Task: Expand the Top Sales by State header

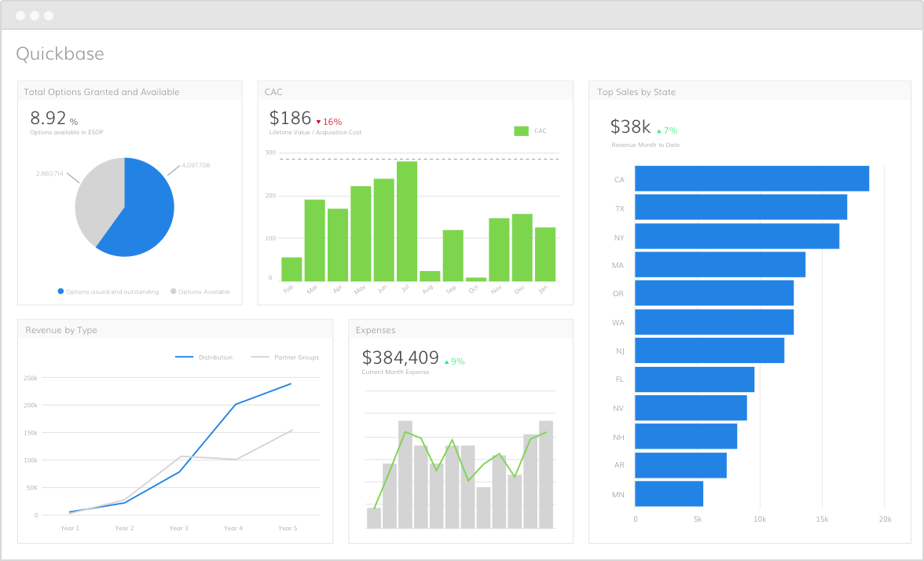Action: coord(639,92)
